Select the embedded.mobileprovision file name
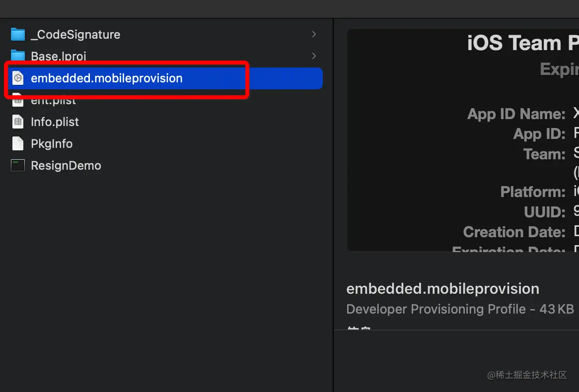Image resolution: width=579 pixels, height=392 pixels. 106,78
